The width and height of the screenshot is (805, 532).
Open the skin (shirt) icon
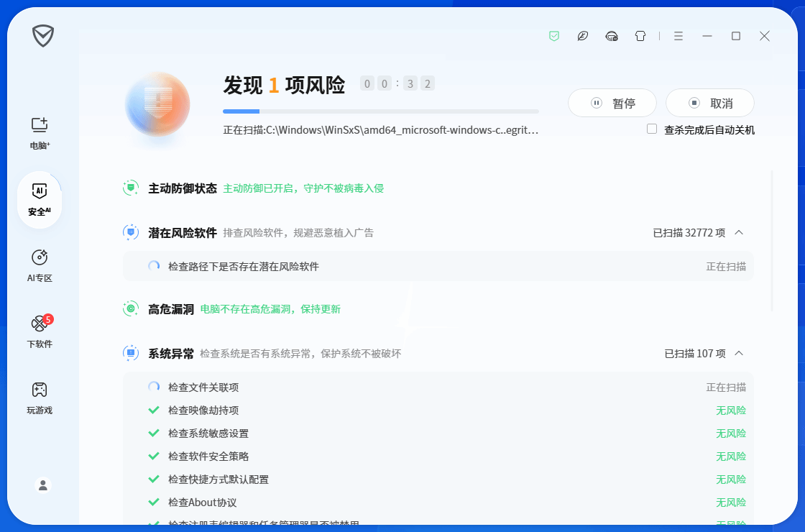640,36
